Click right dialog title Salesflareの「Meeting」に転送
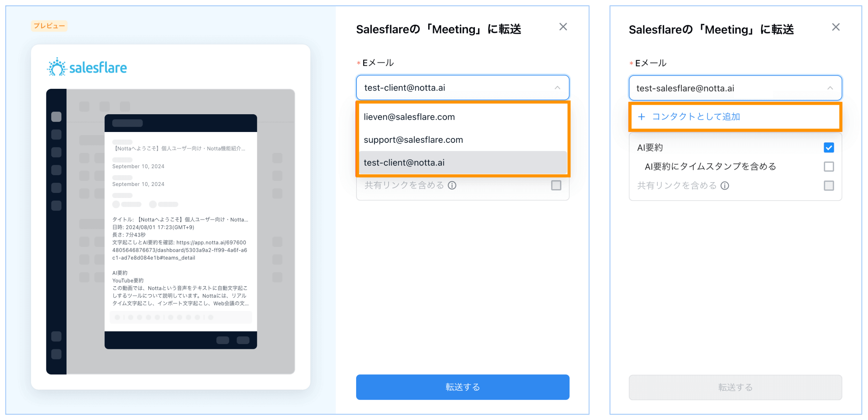 click(711, 30)
